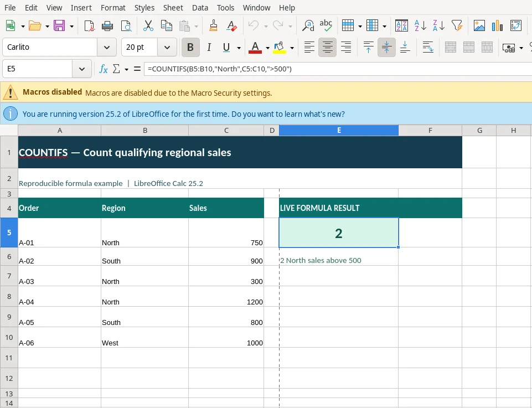Open Function Wizard fx icon
The width and height of the screenshot is (532, 408).
click(x=103, y=69)
